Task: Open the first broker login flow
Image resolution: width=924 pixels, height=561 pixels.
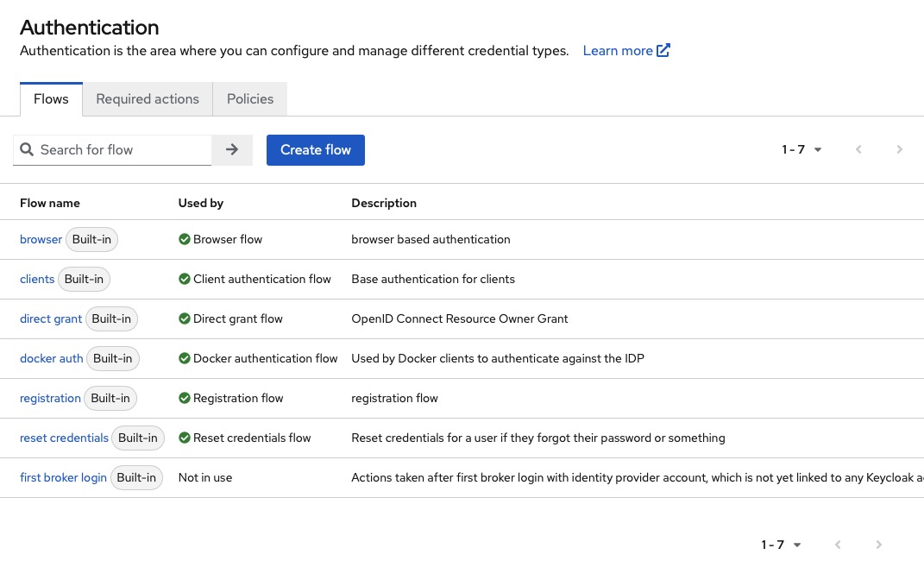Action: pyautogui.click(x=63, y=478)
